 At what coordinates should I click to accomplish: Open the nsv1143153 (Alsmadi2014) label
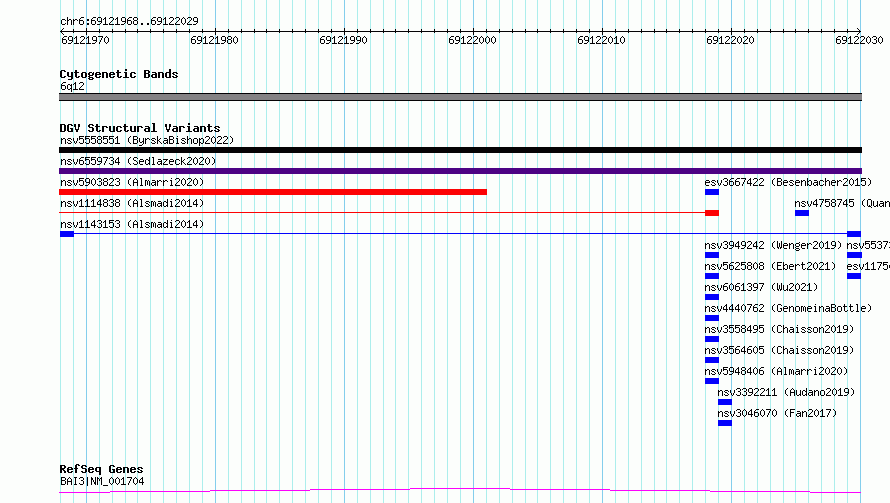click(x=132, y=224)
